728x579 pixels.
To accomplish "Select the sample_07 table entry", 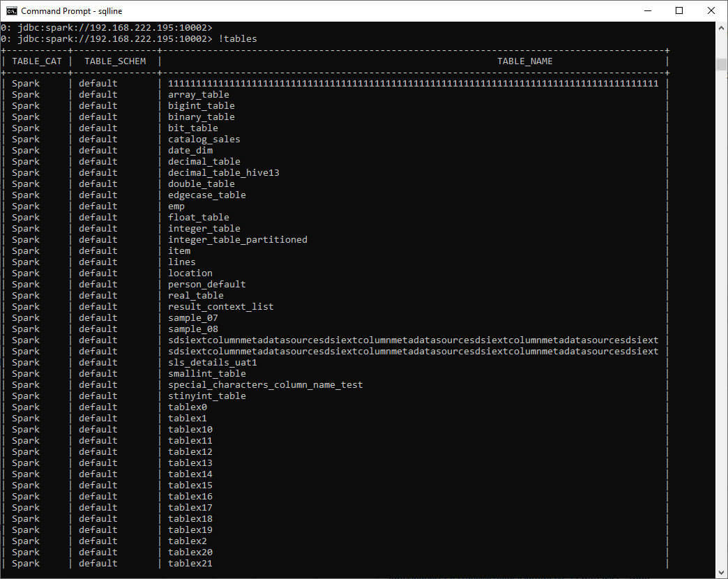I will tap(192, 317).
